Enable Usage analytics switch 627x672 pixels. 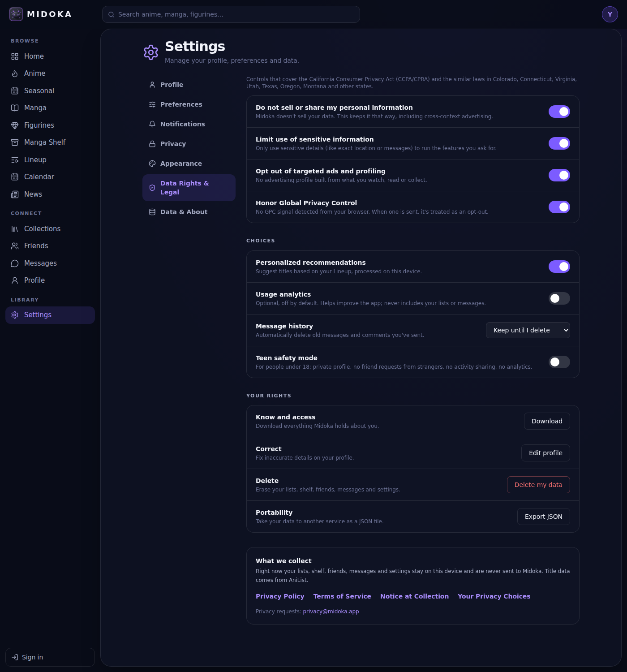tap(559, 298)
